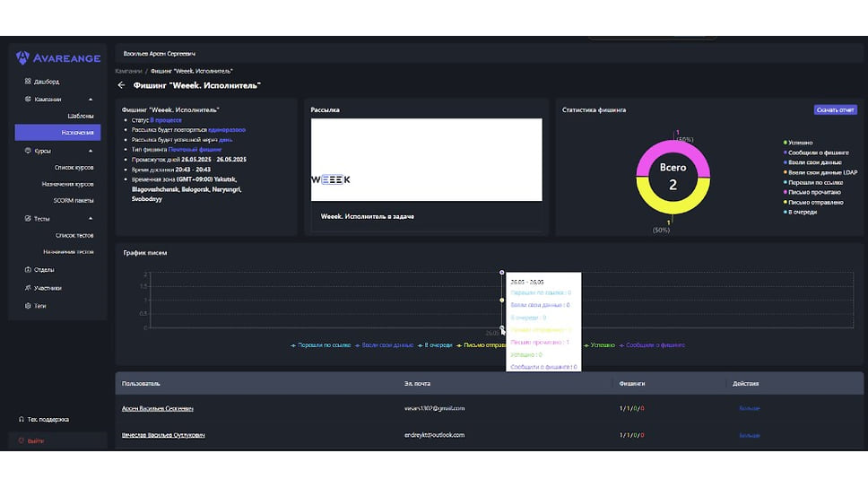The image size is (868, 488).
Task: Click Скачать отчет button
Action: coord(836,109)
